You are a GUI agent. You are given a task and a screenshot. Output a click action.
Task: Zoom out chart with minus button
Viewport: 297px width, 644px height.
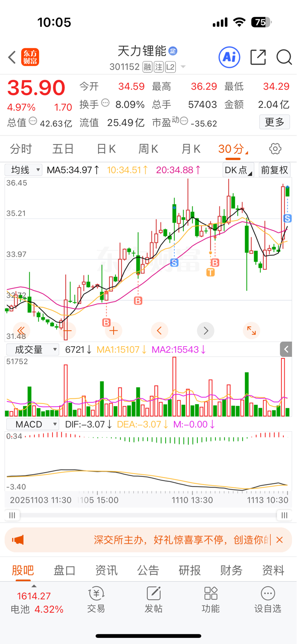68,330
